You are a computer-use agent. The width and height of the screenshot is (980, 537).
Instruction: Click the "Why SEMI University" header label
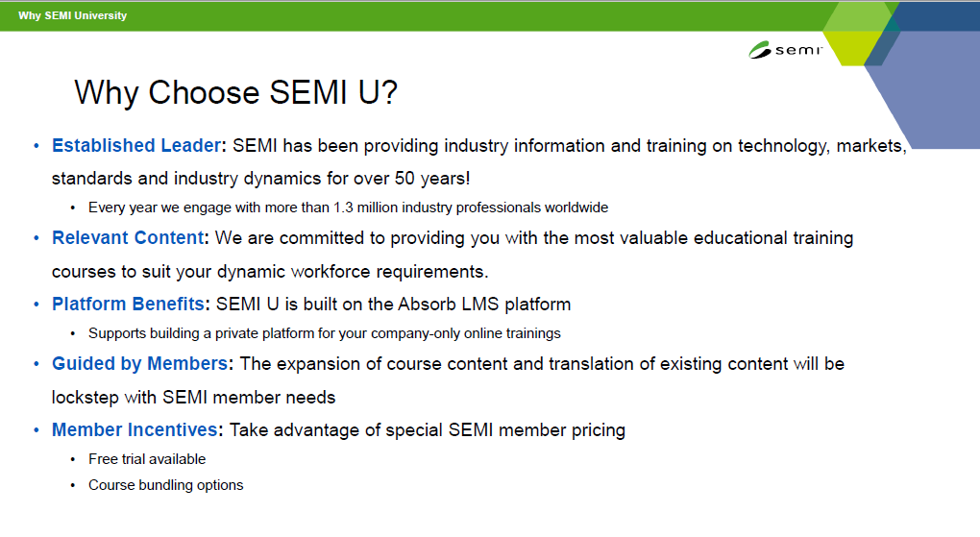[x=72, y=15]
